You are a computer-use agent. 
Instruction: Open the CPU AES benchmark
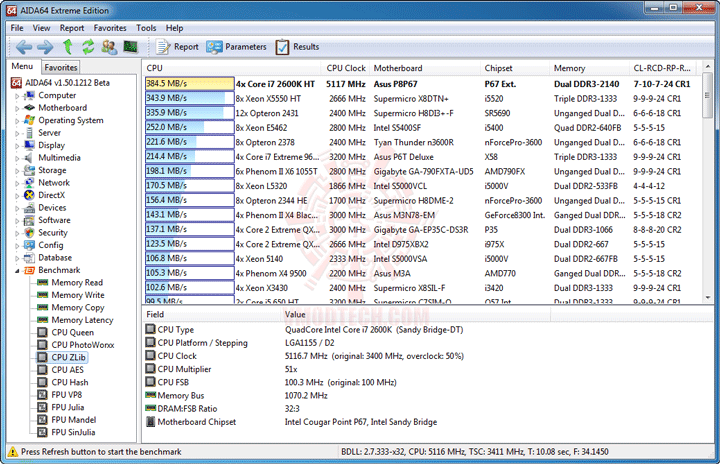click(68, 370)
